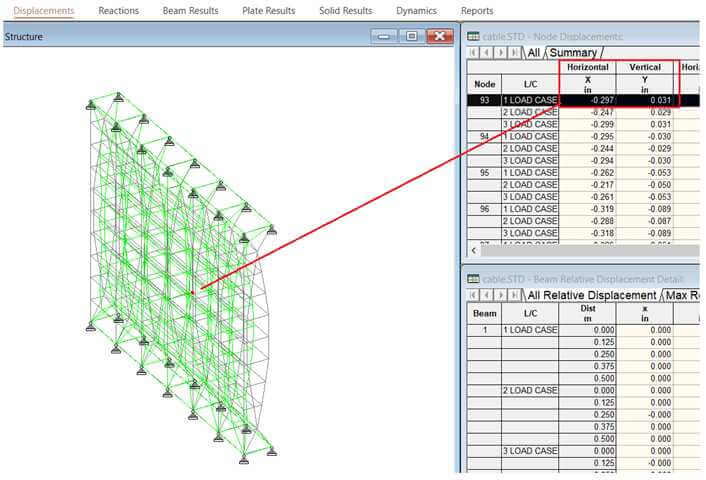
Task: Open the Max Relative tab
Action: click(682, 295)
